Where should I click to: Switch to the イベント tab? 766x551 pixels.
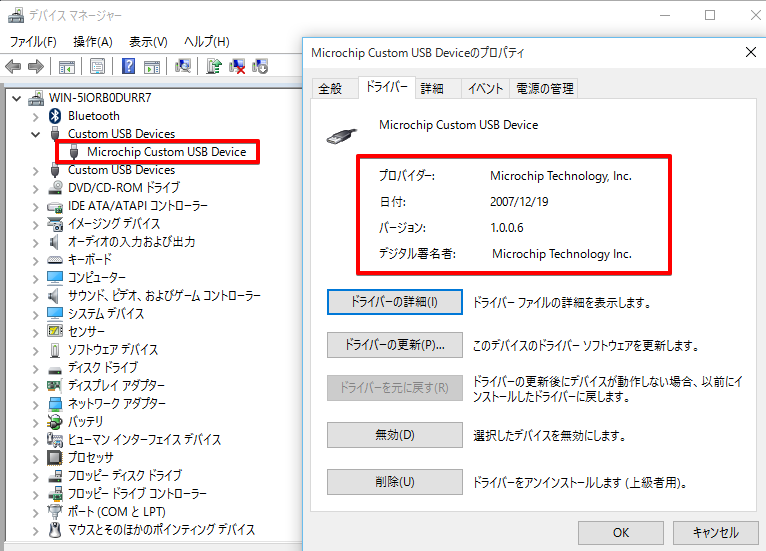coord(485,88)
